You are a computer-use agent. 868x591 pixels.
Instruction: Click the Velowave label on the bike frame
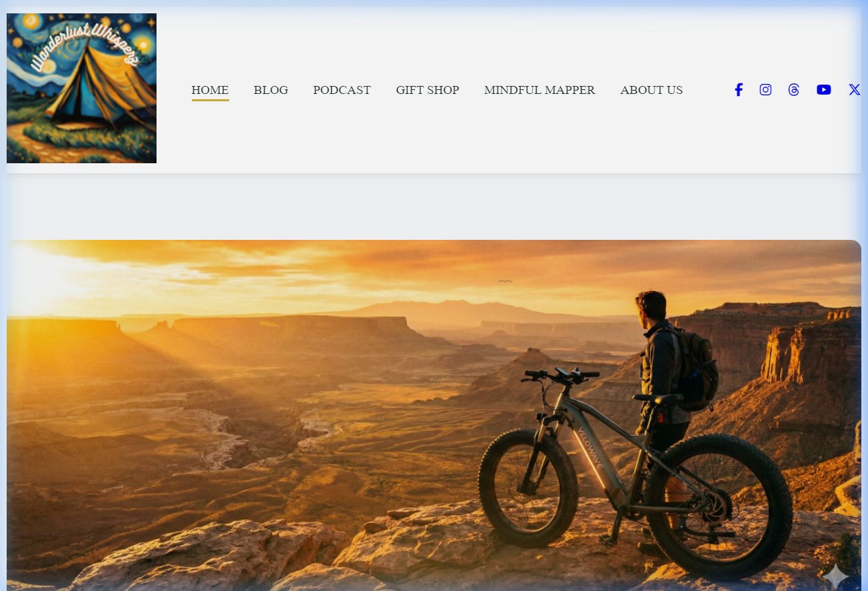(x=589, y=448)
